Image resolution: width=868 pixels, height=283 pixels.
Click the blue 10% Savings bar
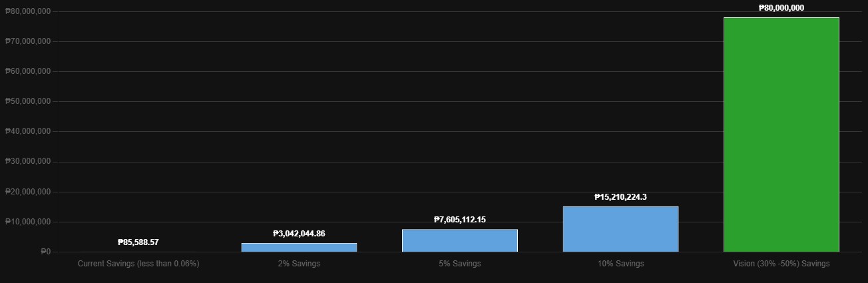(620, 229)
